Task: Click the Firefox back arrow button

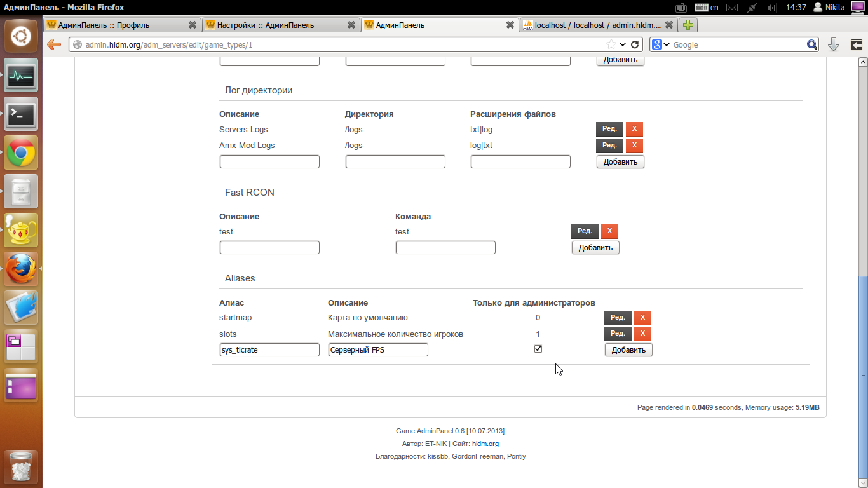Action: point(54,44)
